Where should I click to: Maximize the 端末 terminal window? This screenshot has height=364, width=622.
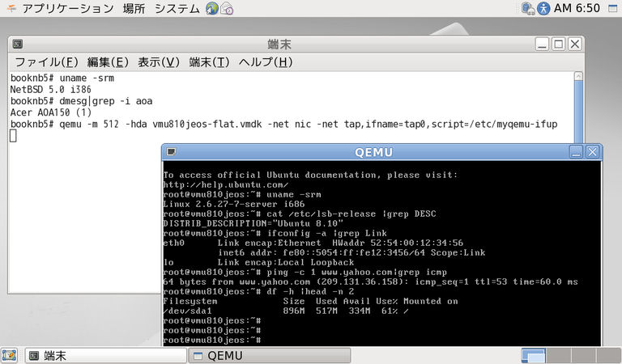(559, 44)
